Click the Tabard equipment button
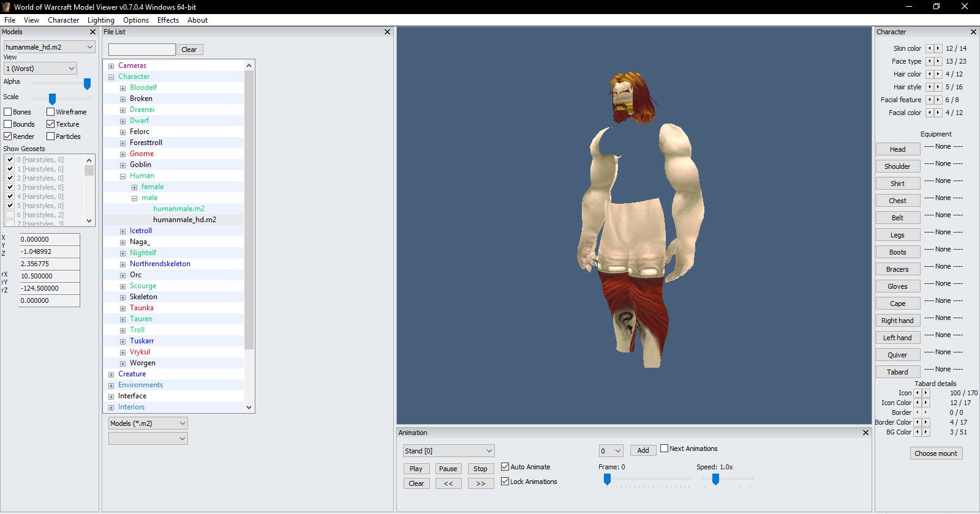The image size is (980, 514). (897, 372)
